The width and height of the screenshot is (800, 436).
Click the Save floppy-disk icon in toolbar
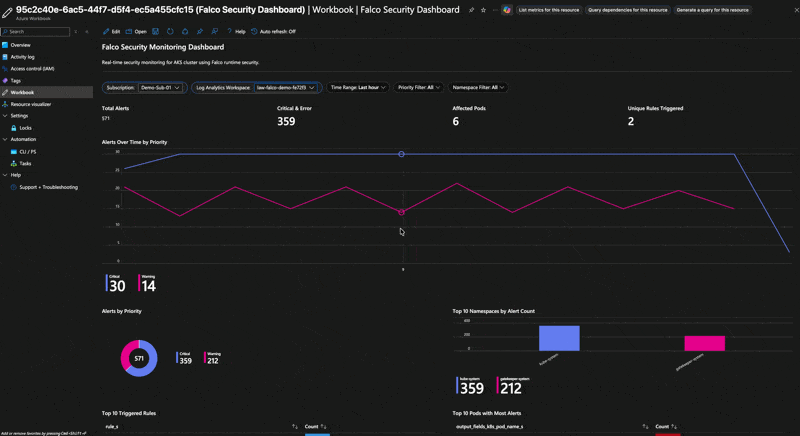coord(156,32)
